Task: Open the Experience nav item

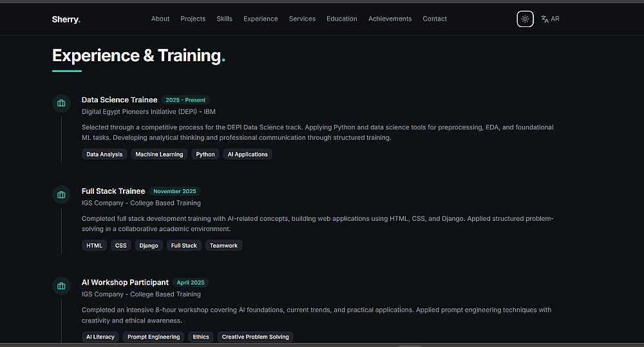Action: click(260, 19)
